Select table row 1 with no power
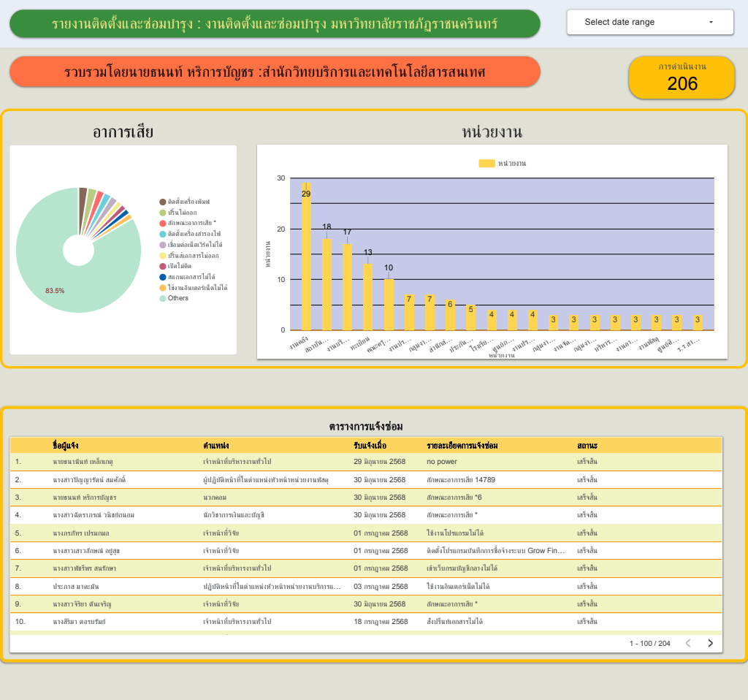Screen dimensions: 748x700 coord(366,462)
